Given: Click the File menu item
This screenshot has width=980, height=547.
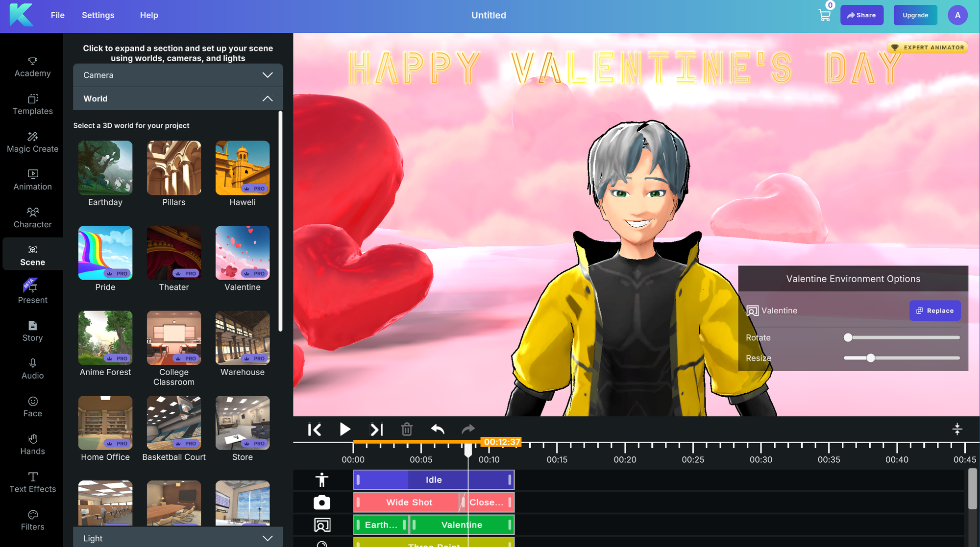Looking at the screenshot, I should 59,15.
